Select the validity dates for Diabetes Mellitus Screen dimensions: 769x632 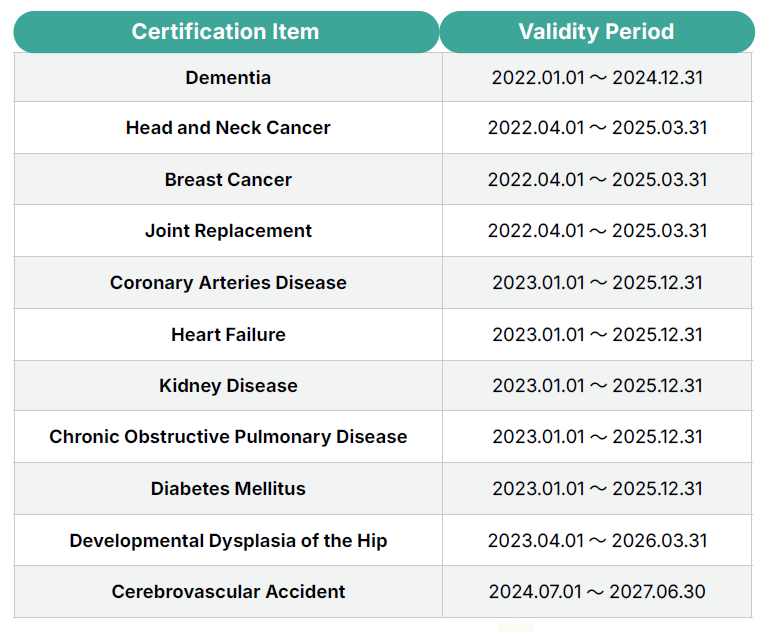(x=597, y=489)
